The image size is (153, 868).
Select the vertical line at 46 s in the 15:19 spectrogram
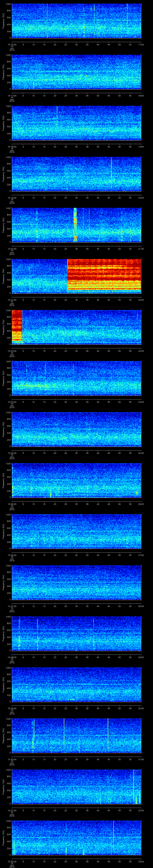coord(111,174)
